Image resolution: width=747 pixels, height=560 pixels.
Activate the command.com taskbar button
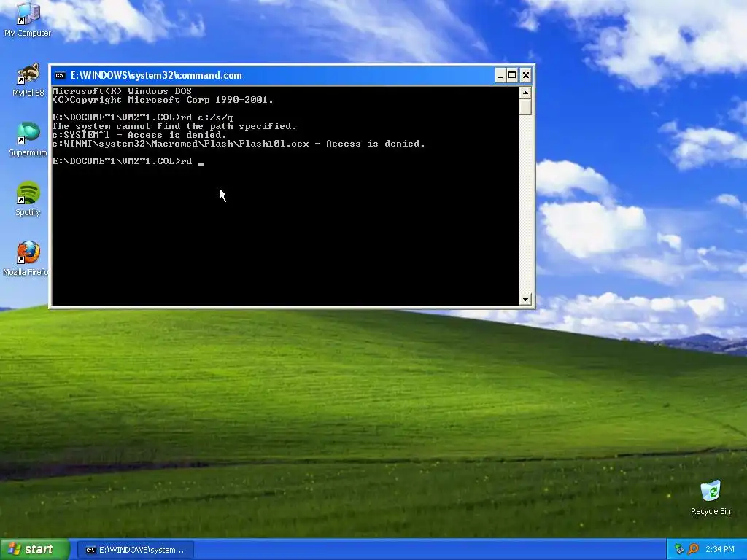(x=135, y=550)
